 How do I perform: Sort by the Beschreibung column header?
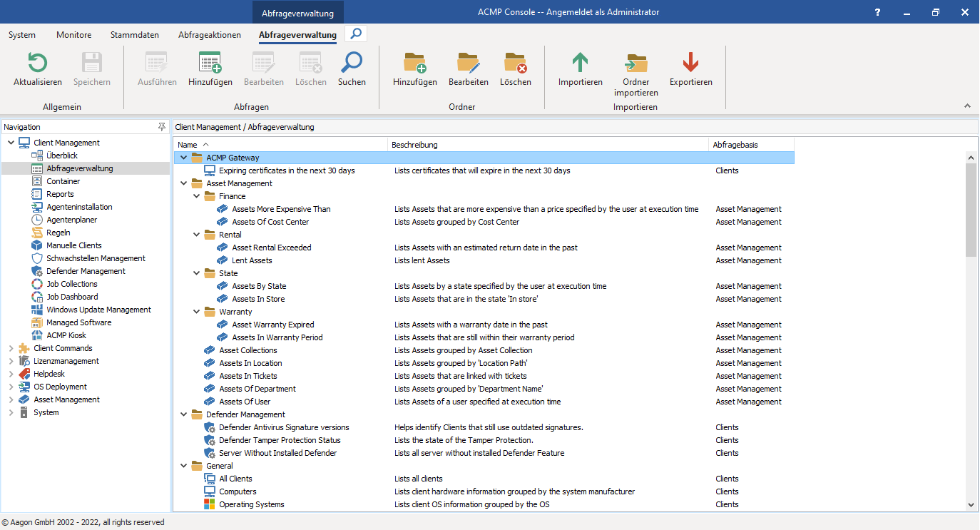(x=548, y=145)
